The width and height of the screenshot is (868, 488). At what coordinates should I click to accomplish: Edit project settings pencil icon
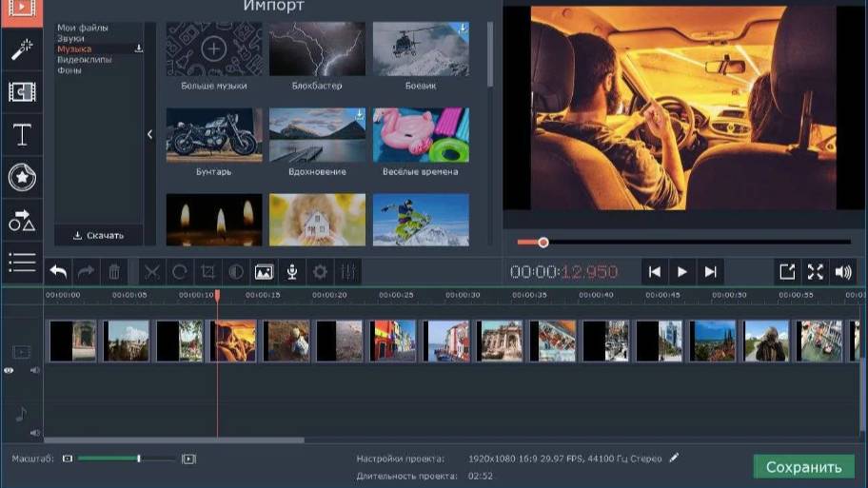coord(674,458)
